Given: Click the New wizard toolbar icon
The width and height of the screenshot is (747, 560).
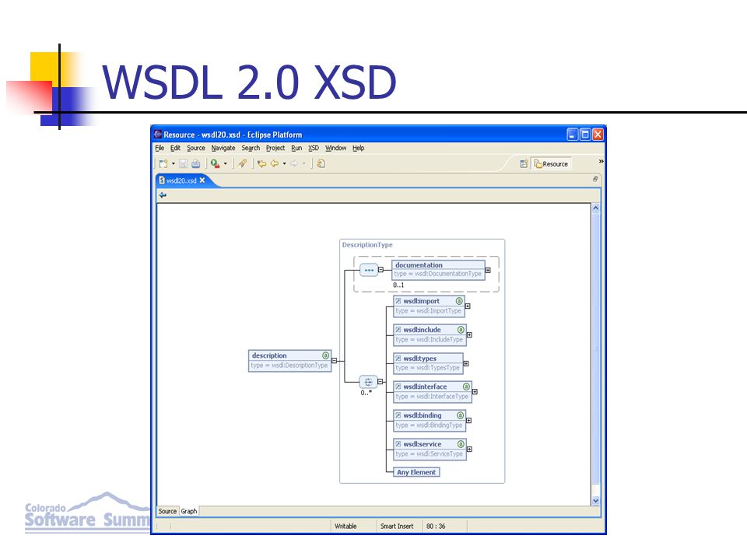Looking at the screenshot, I should [x=163, y=164].
